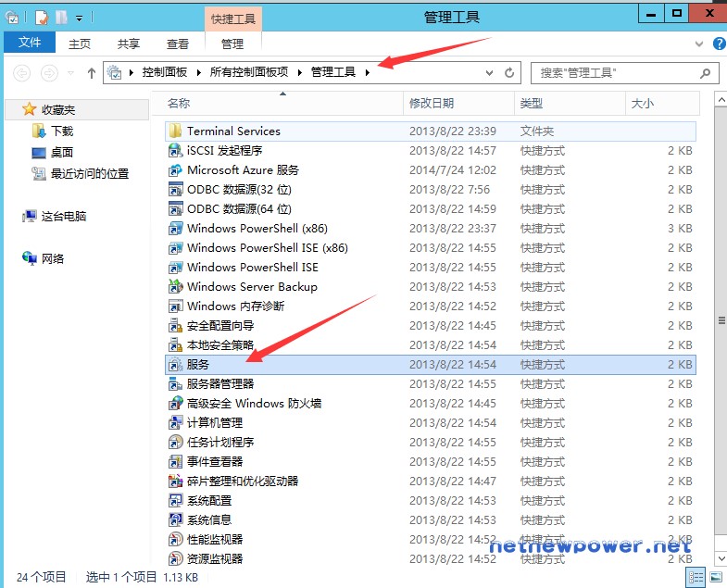Open the 文件 menu
This screenshot has width=727, height=588.
30,44
